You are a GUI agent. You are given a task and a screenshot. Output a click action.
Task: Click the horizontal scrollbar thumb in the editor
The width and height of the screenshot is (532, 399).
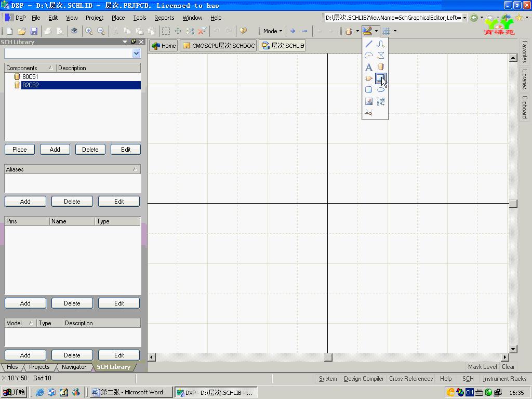coord(328,357)
